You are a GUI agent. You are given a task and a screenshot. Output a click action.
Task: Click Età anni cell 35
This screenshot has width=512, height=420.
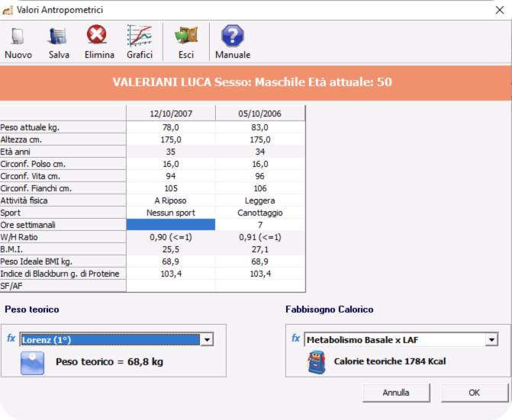(171, 152)
